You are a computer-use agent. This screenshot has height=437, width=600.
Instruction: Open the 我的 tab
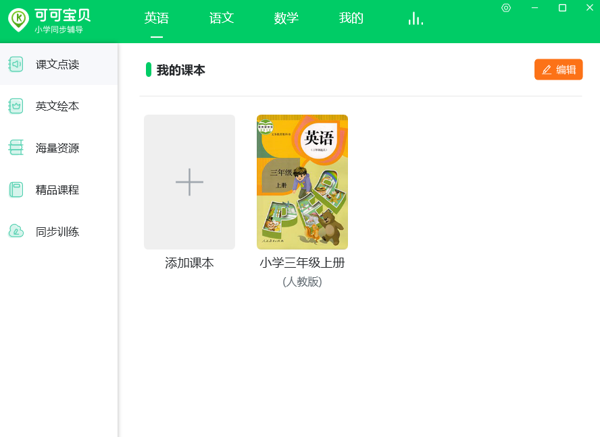(351, 19)
